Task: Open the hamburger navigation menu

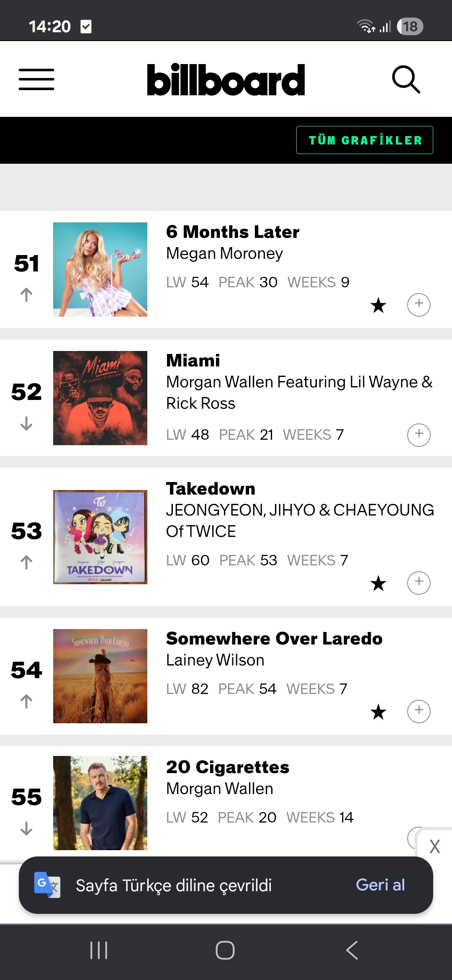Action: [x=36, y=80]
